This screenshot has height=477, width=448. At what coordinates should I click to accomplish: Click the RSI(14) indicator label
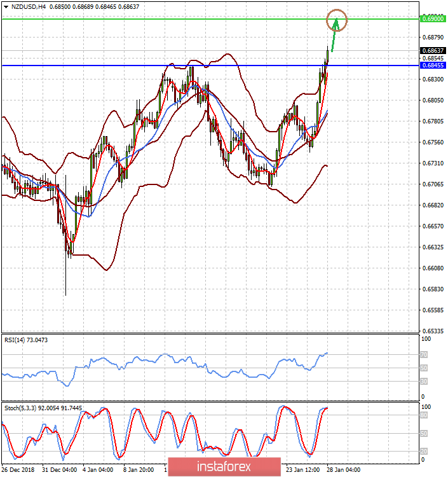tap(25, 340)
